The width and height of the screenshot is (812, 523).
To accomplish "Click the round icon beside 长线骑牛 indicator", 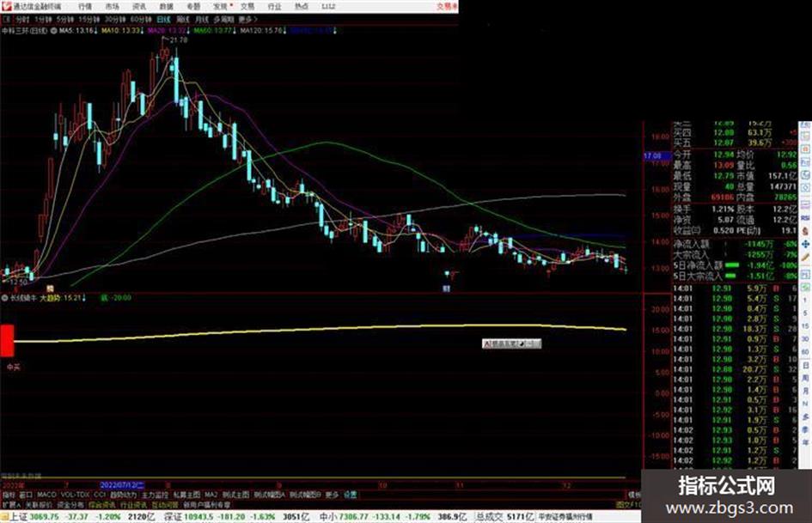I will (4, 298).
